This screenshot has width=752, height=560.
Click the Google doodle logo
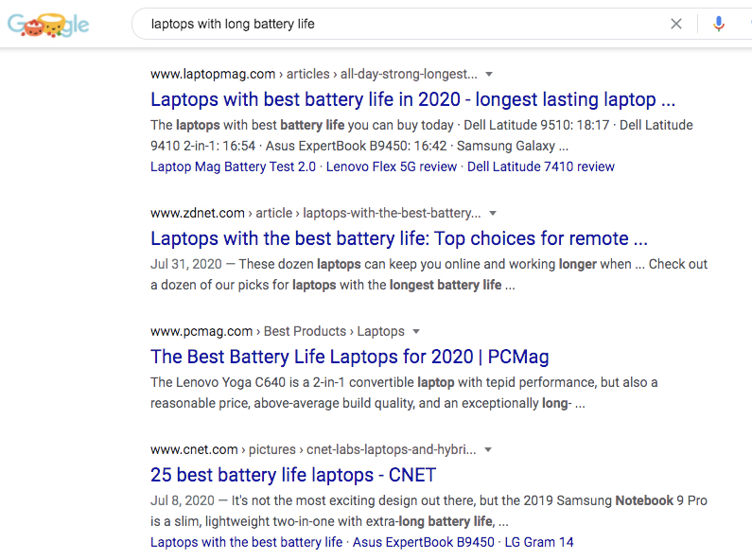48,25
